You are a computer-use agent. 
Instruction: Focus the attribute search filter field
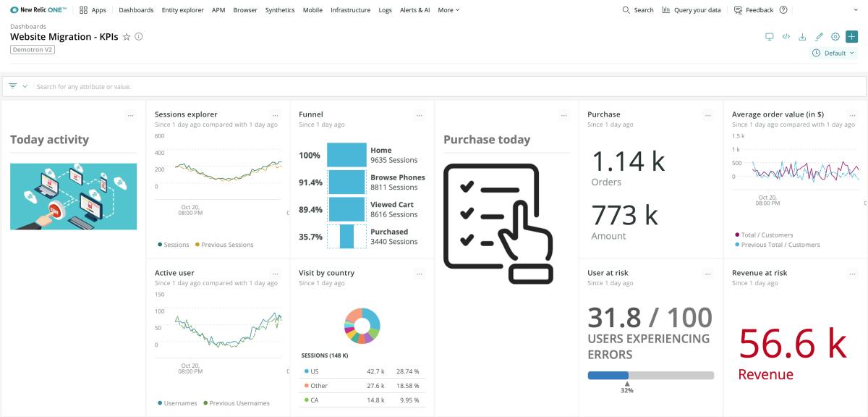[448, 86]
